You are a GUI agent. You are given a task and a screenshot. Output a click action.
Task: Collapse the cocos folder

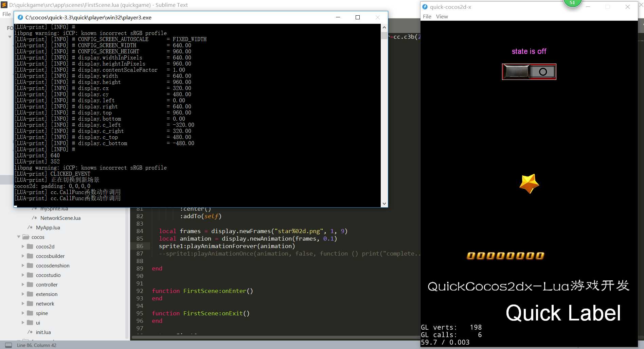click(x=19, y=237)
